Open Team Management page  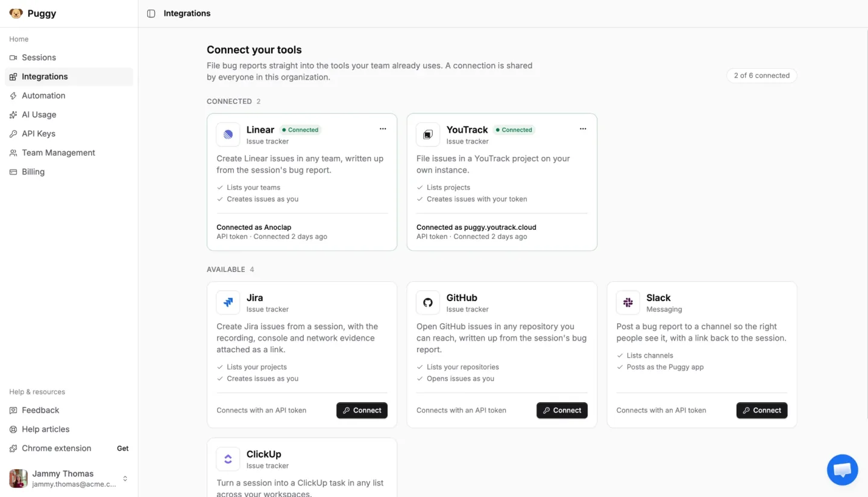click(x=69, y=153)
